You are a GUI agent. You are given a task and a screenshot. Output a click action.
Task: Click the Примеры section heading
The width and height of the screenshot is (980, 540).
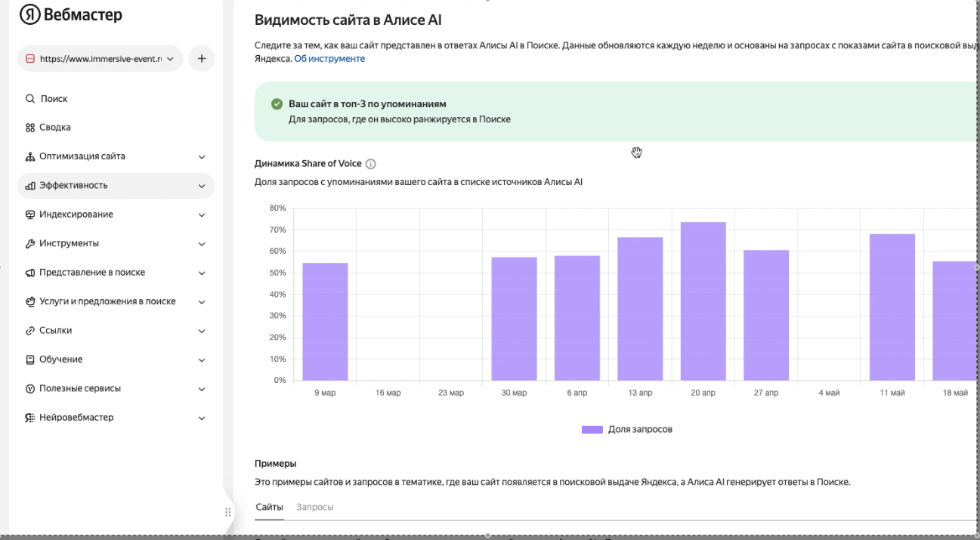pos(275,464)
